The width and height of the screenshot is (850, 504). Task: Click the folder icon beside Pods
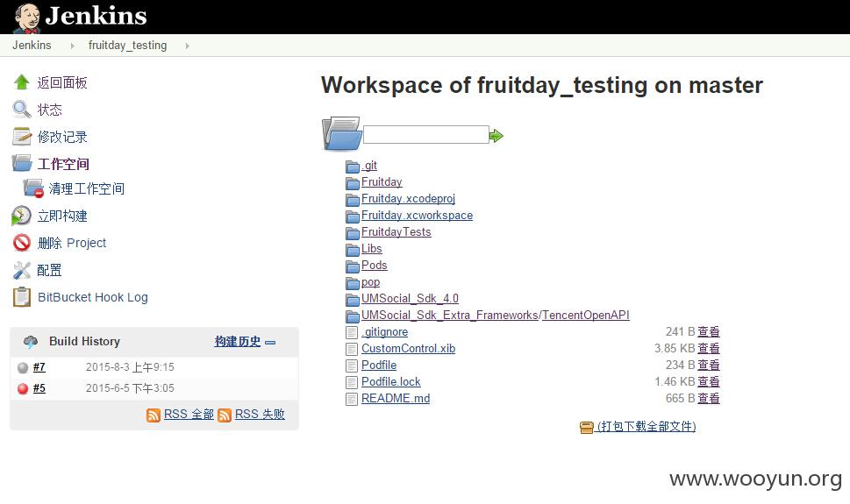(x=353, y=266)
